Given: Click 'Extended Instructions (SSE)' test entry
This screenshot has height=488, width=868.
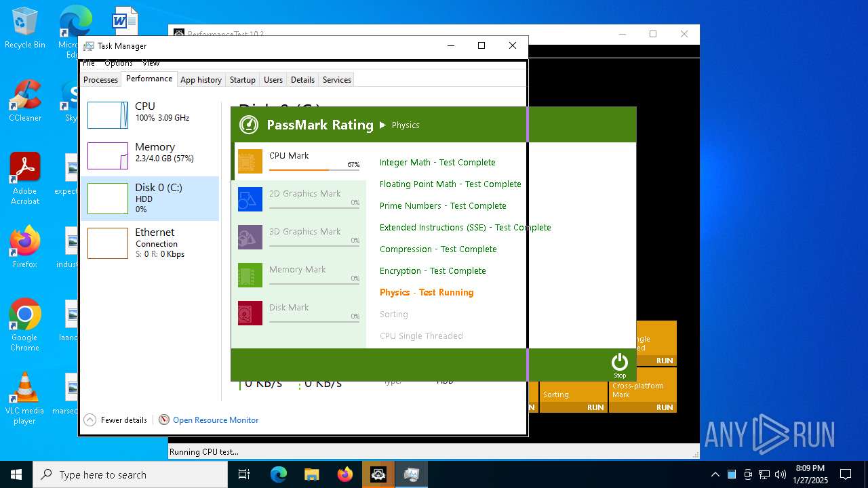Looking at the screenshot, I should tap(465, 228).
